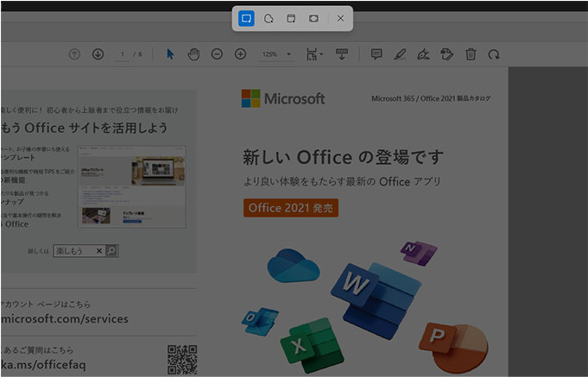Click the scrolling mode icon
588x377 pixels.
pyautogui.click(x=342, y=54)
